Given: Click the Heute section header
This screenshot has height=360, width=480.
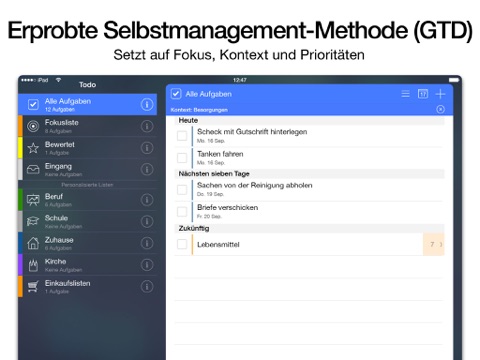Looking at the screenshot, I should pyautogui.click(x=309, y=120).
